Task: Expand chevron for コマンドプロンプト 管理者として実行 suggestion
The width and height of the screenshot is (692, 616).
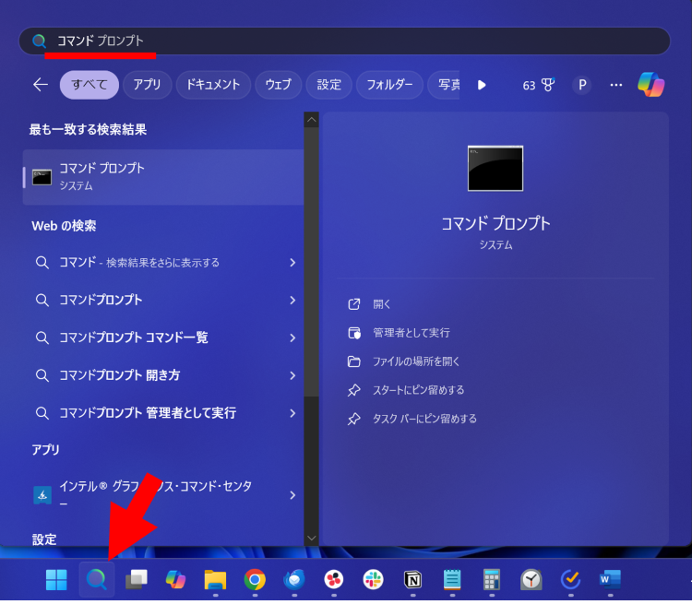Action: (292, 413)
